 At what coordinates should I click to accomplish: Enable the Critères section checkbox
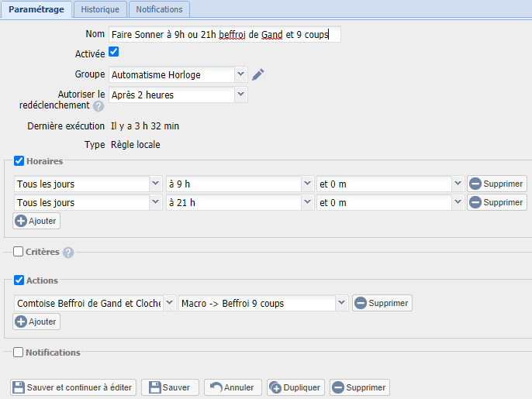coord(18,252)
